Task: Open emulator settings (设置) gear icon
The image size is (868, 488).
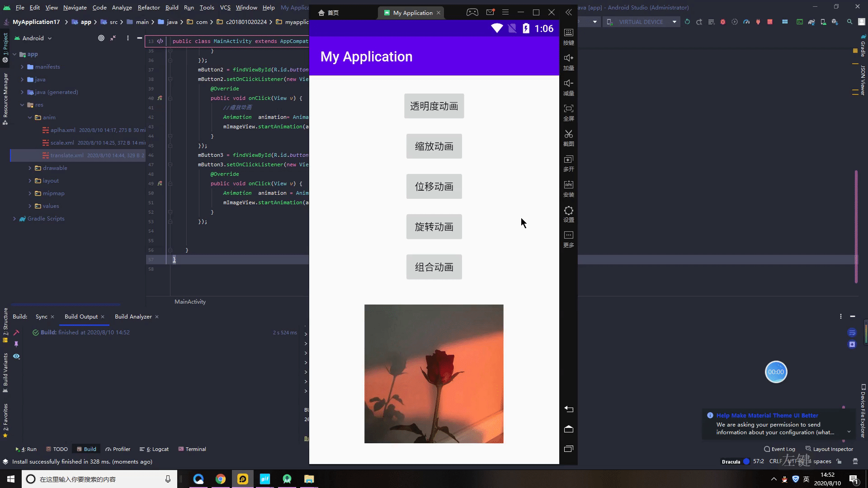Action: (x=569, y=211)
